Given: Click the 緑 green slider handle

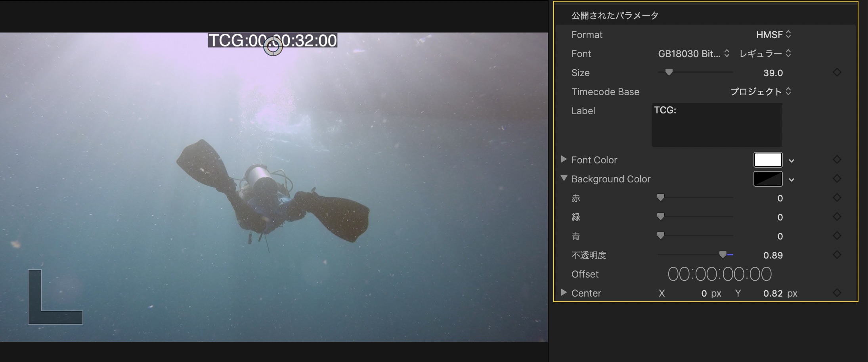Looking at the screenshot, I should point(660,216).
